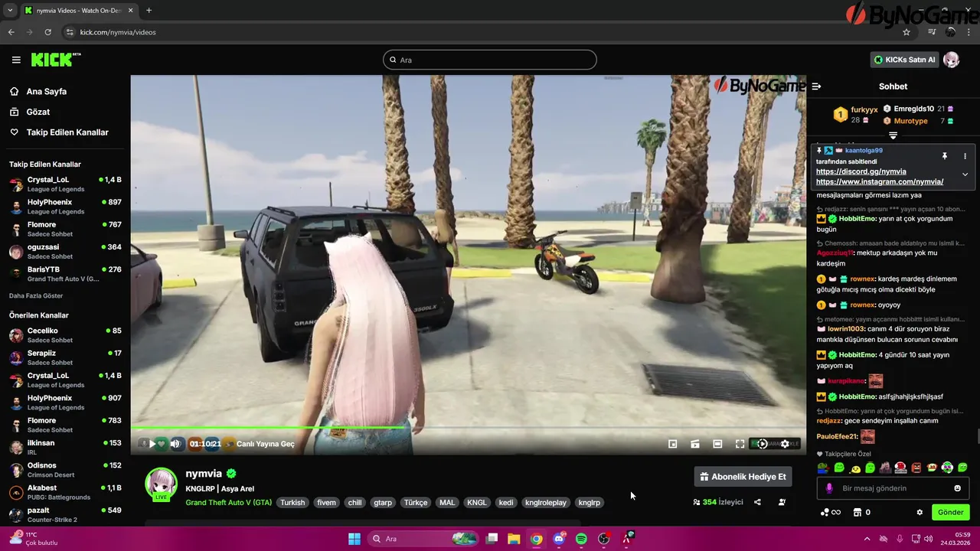980x551 pixels.
Task: Toggle theater mode icon
Action: point(717,444)
